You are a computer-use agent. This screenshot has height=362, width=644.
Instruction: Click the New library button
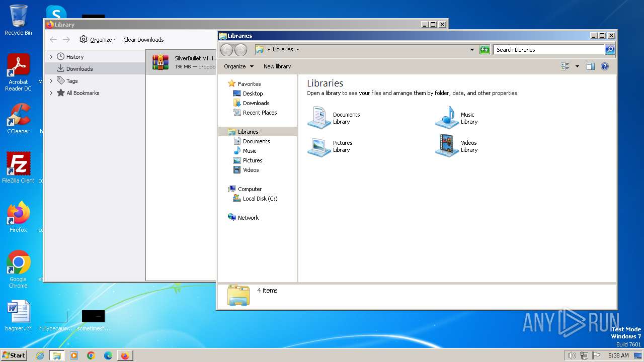pos(277,66)
